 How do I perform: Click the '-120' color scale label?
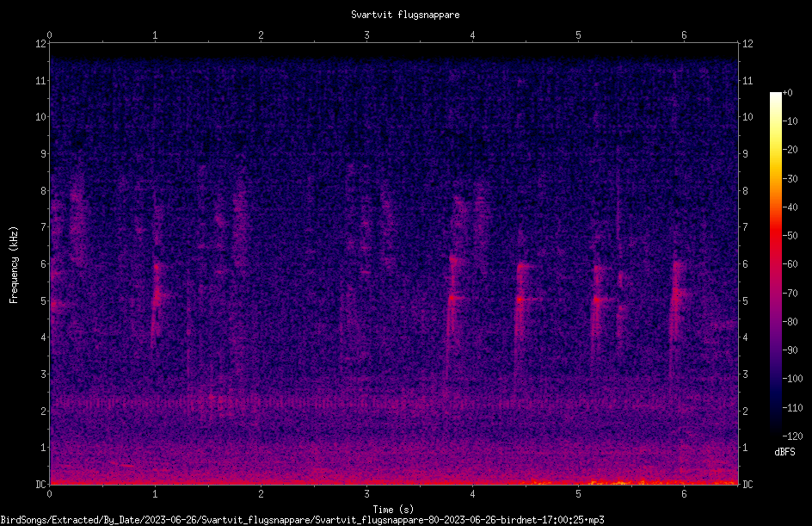[792, 436]
